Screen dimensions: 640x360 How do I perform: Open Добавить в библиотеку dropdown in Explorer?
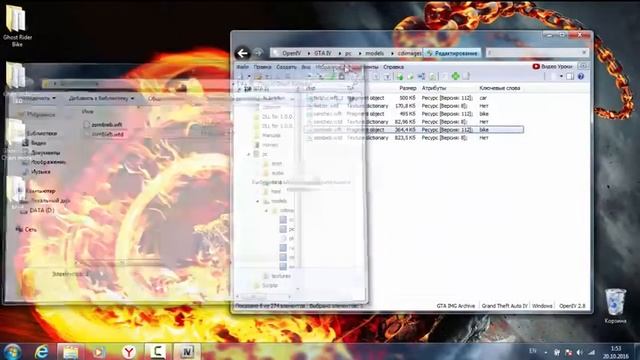[101, 98]
